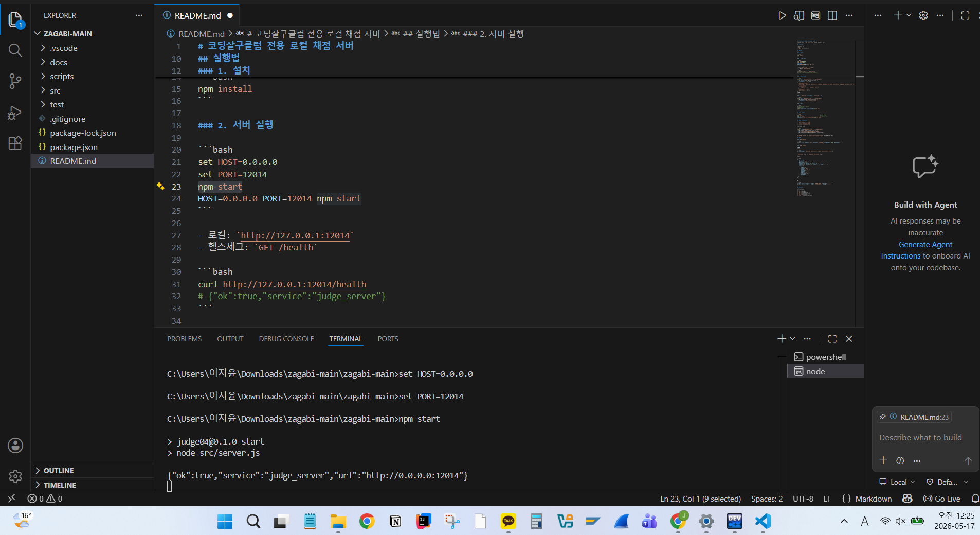Open the Run and Debug view
980x535 pixels.
15,113
